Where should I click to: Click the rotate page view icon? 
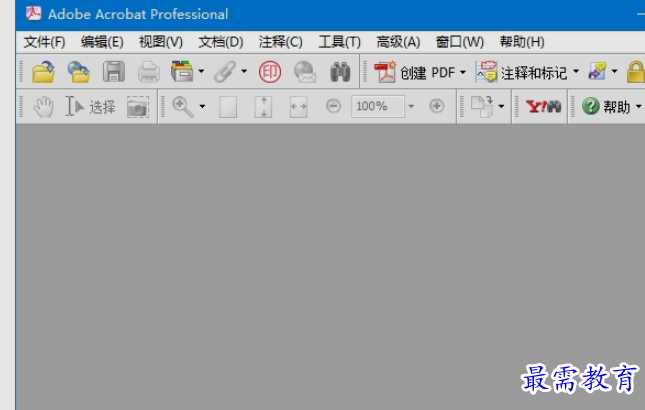tap(482, 107)
